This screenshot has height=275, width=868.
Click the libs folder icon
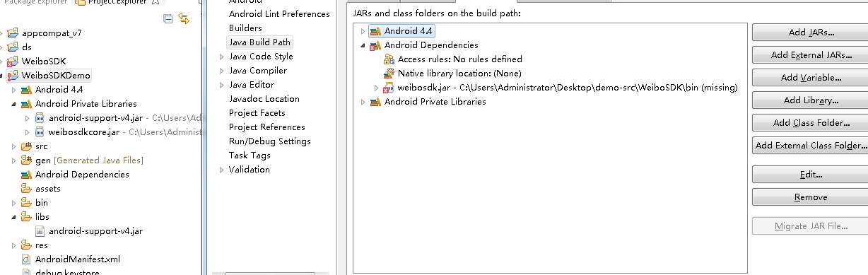point(26,217)
